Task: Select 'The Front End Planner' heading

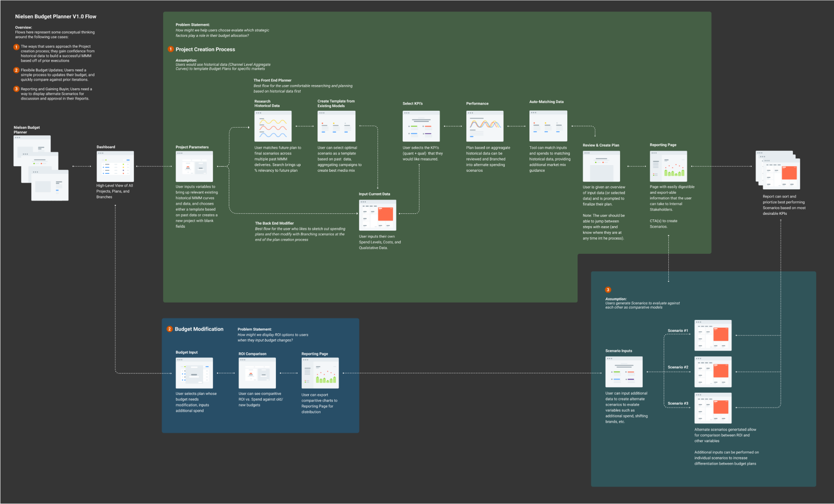Action: click(x=272, y=80)
